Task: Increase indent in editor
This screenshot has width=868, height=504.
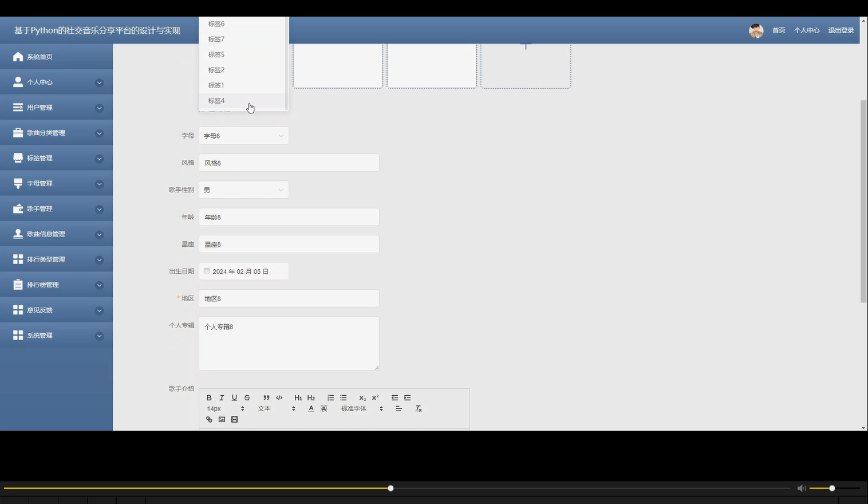Action: [407, 397]
